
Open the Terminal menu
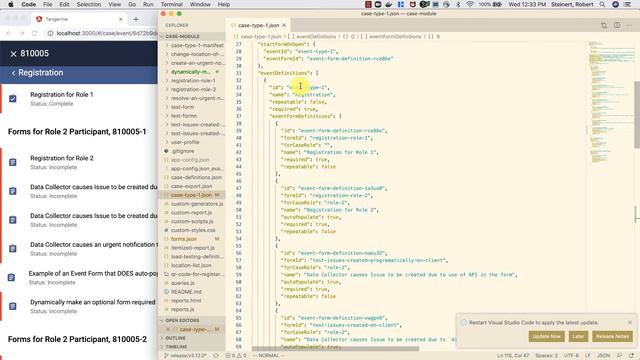(171, 4)
